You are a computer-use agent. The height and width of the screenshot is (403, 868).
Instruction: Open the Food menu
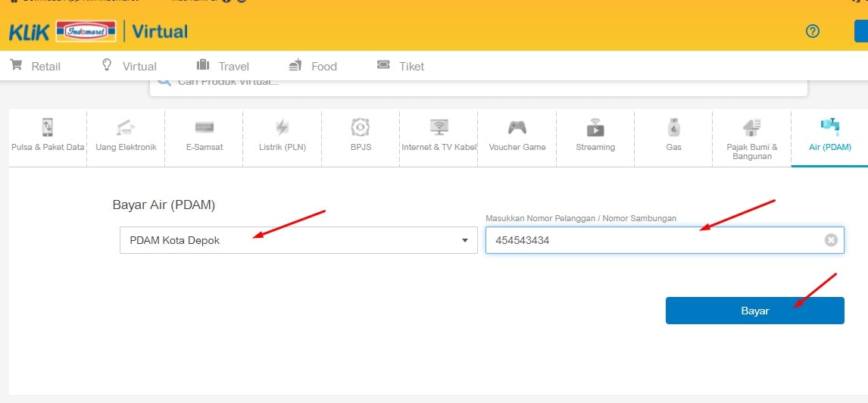click(313, 66)
